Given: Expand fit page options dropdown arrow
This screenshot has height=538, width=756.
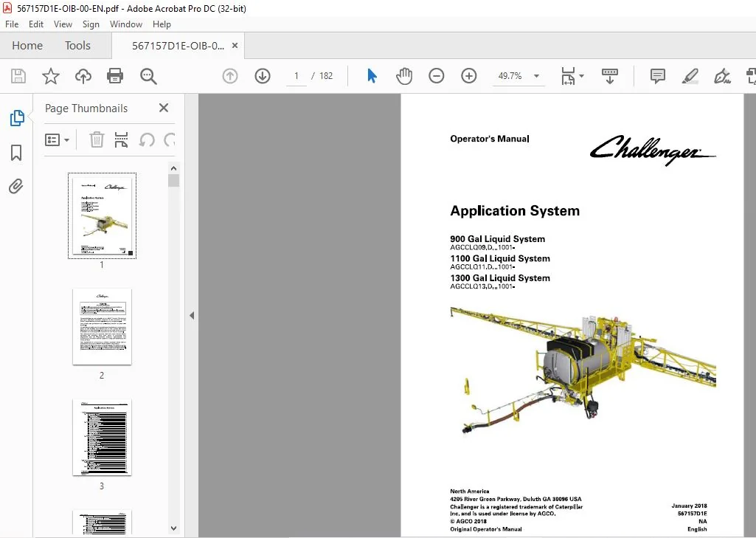Looking at the screenshot, I should click(x=581, y=76).
